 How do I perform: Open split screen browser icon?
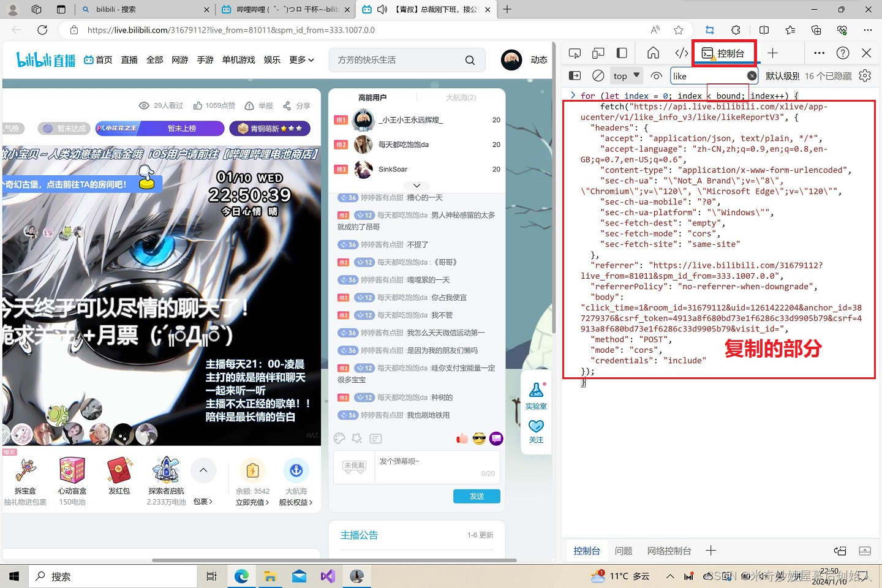(764, 30)
